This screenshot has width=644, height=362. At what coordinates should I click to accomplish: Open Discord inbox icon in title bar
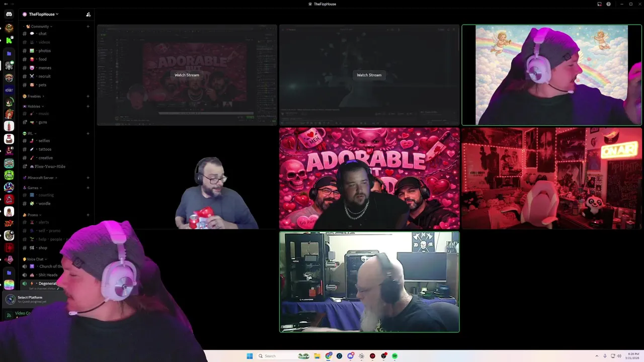coord(599,4)
